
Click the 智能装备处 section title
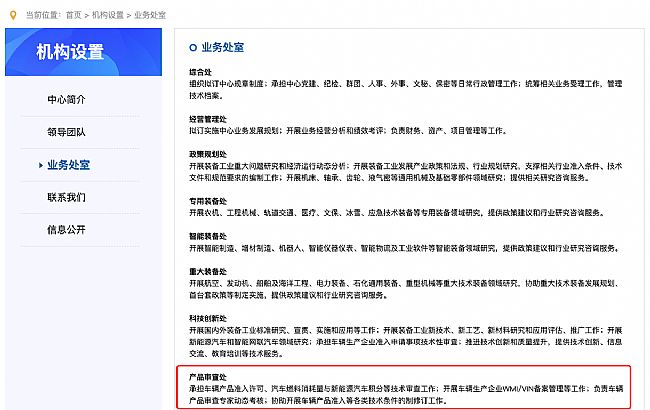pyautogui.click(x=208, y=236)
